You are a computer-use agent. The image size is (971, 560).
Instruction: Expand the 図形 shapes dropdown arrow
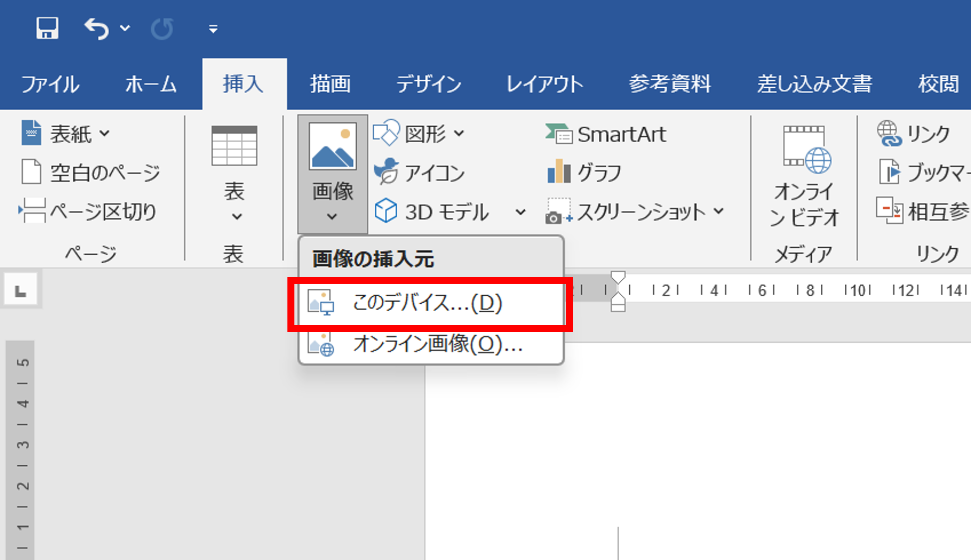point(459,134)
